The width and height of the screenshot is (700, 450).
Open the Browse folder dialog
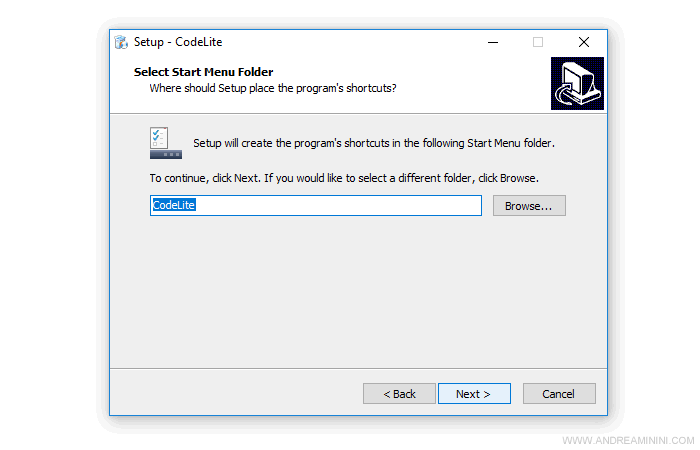pos(529,205)
